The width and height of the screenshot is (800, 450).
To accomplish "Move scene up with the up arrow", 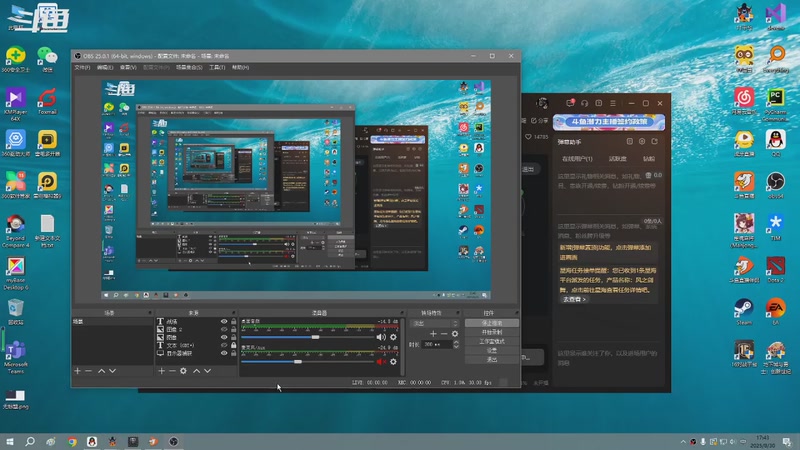I will 102,371.
